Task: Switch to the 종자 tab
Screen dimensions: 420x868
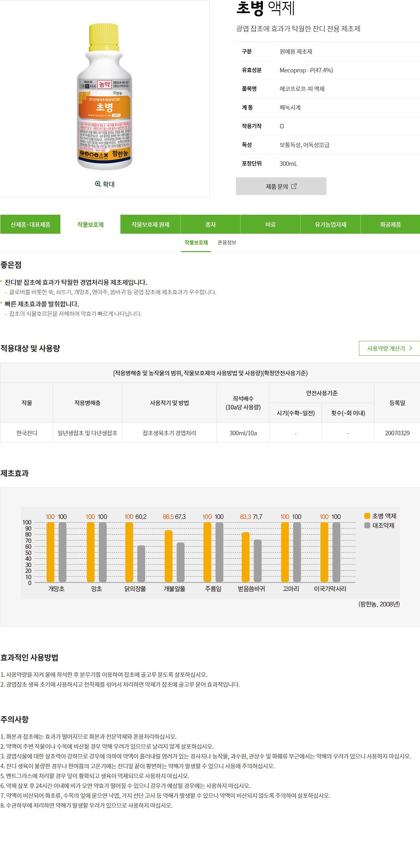Action: (x=211, y=225)
